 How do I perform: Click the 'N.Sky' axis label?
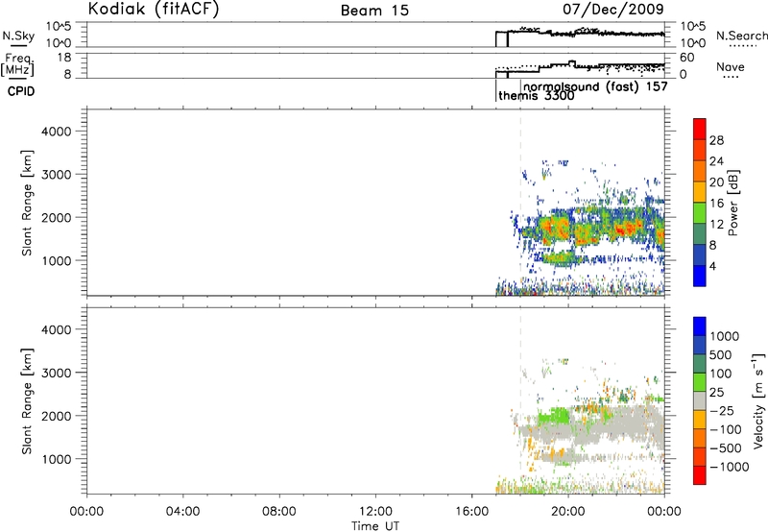point(18,36)
